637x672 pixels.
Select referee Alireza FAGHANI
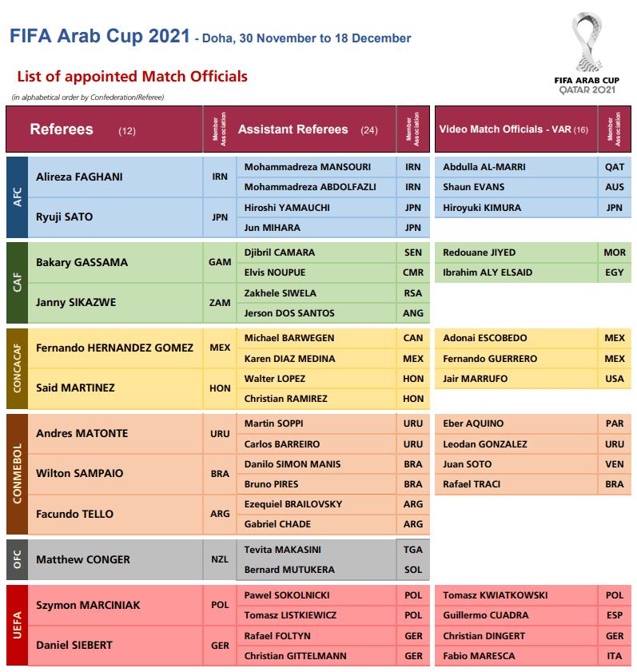79,177
